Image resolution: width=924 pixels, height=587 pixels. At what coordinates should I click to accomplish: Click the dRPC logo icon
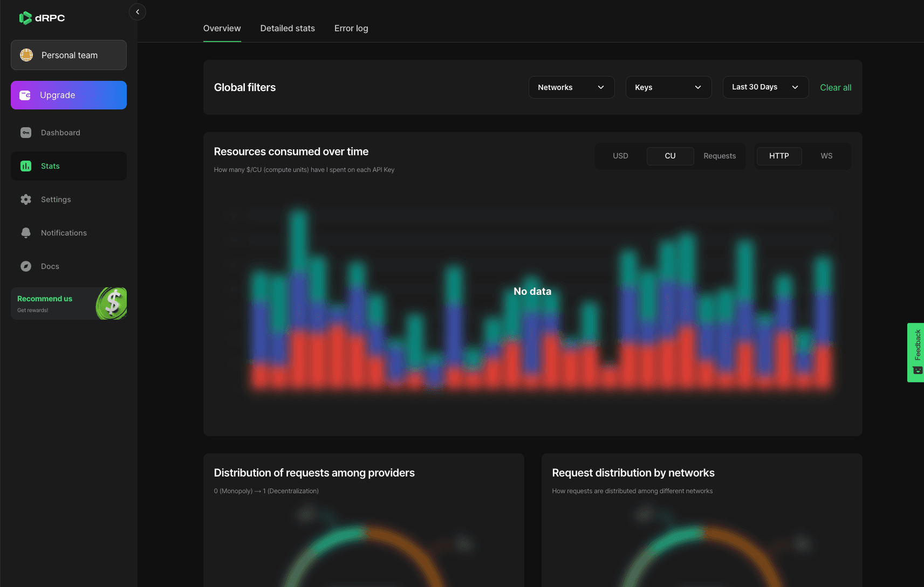click(x=25, y=18)
